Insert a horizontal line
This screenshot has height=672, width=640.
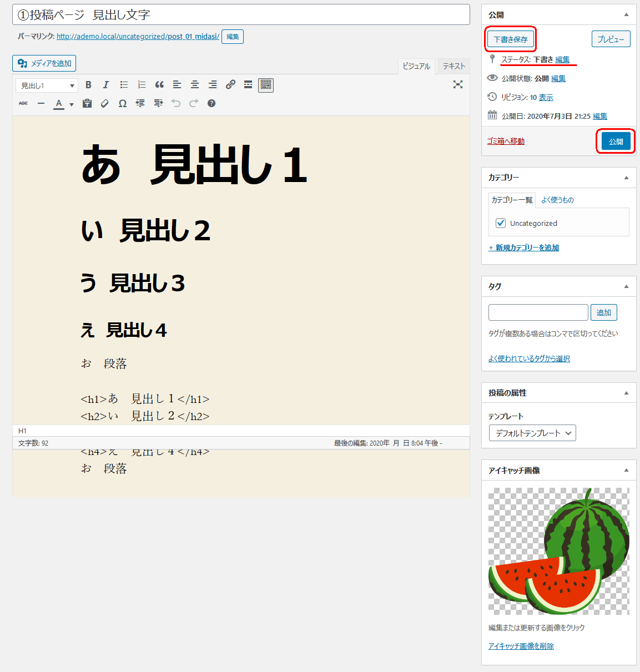pyautogui.click(x=41, y=103)
